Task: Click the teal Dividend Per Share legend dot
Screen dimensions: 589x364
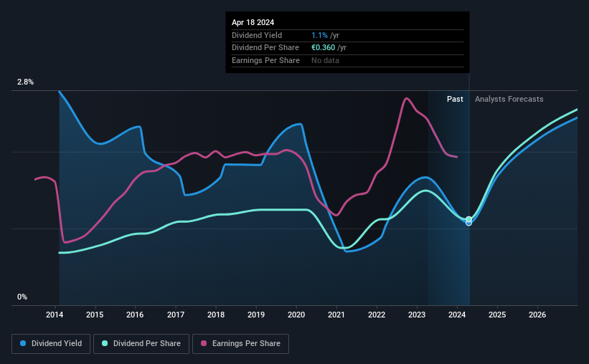Action: (105, 343)
